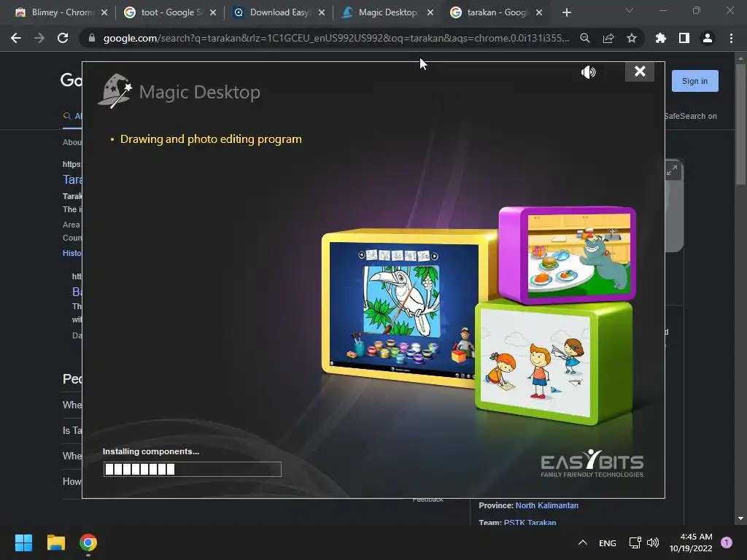Expand the map image in knowledge panel
747x560 pixels.
coord(672,170)
